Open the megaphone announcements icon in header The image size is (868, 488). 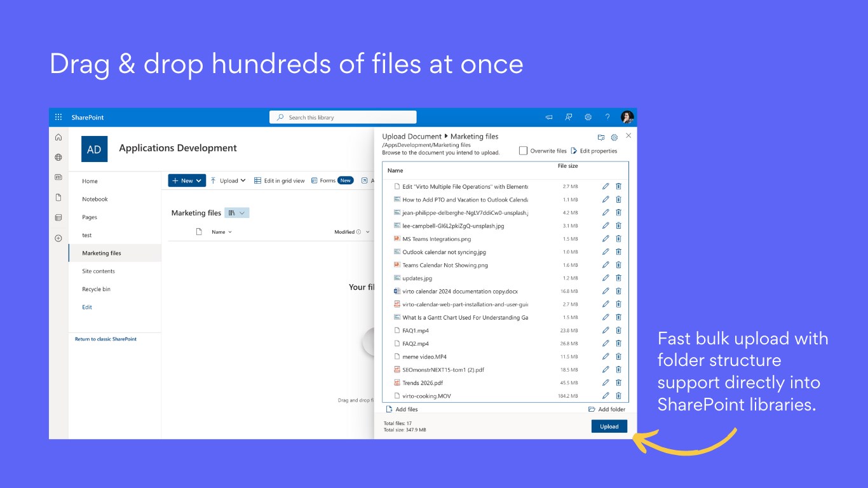[x=549, y=117]
